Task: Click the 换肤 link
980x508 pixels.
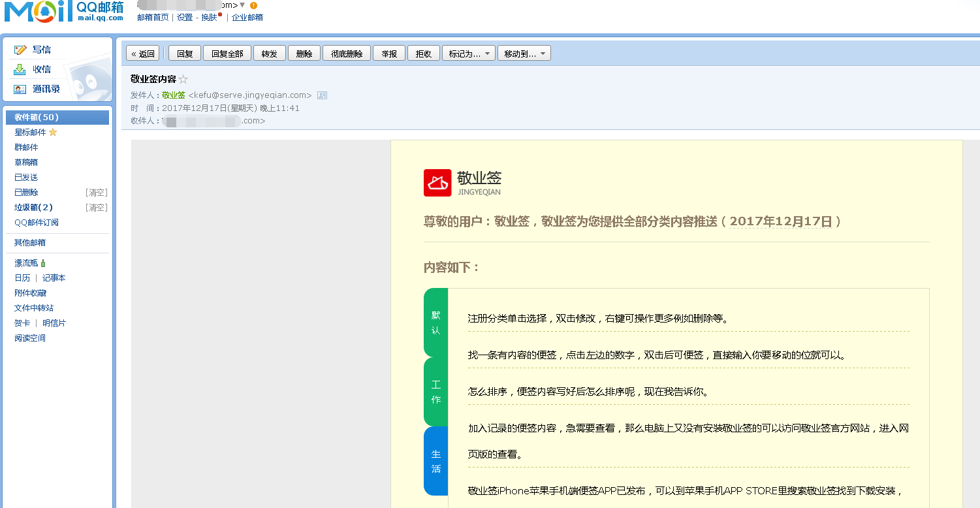Action: click(x=209, y=18)
